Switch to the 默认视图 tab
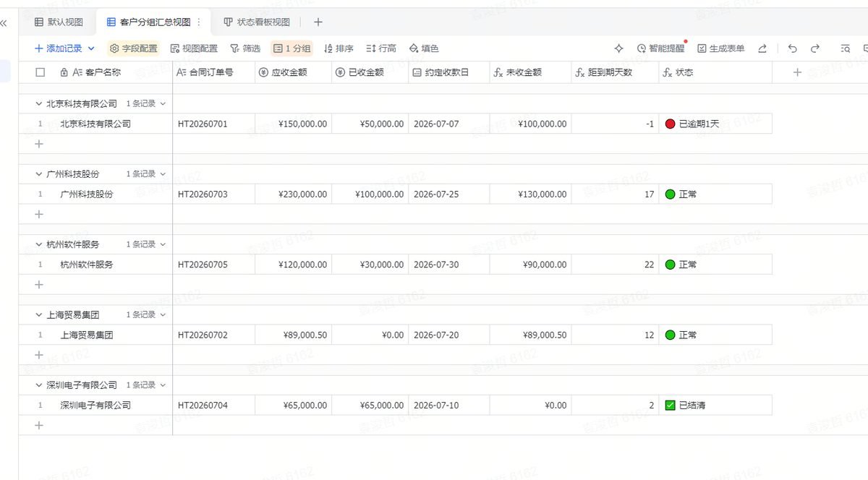This screenshot has height=480, width=868. [x=59, y=22]
